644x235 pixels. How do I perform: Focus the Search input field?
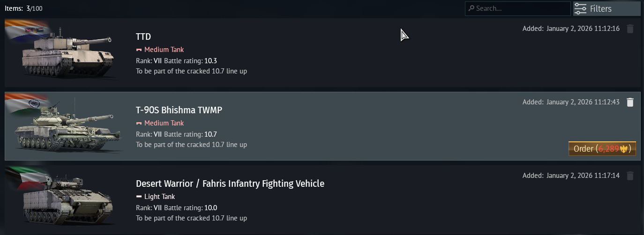click(x=520, y=8)
